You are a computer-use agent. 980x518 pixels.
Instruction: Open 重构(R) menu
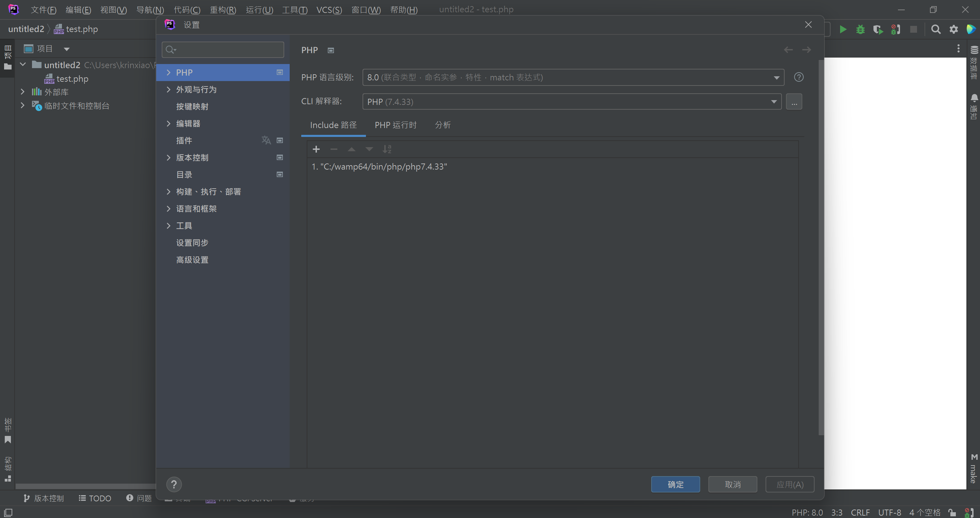(223, 10)
